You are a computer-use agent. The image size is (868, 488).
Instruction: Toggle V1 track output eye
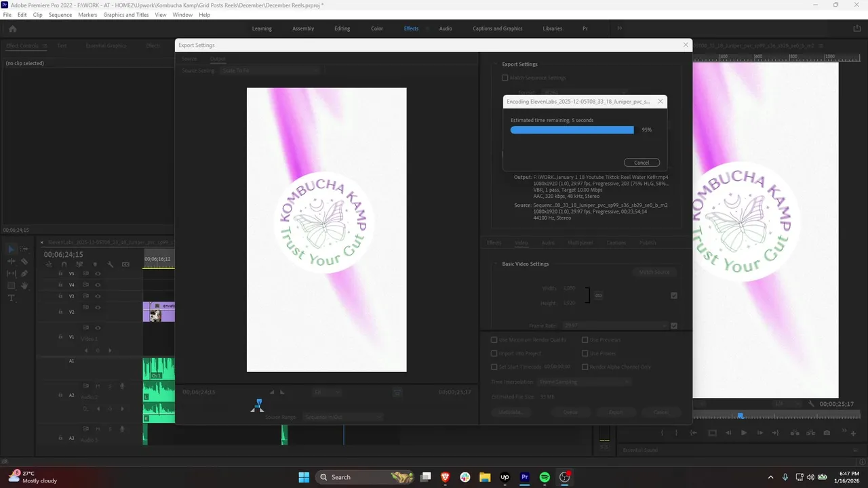coord(98,327)
